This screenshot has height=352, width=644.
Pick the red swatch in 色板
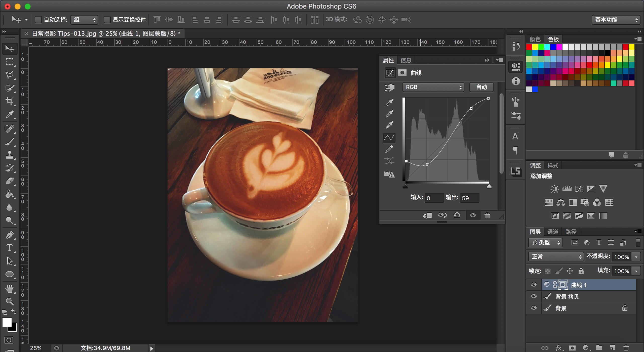[529, 47]
